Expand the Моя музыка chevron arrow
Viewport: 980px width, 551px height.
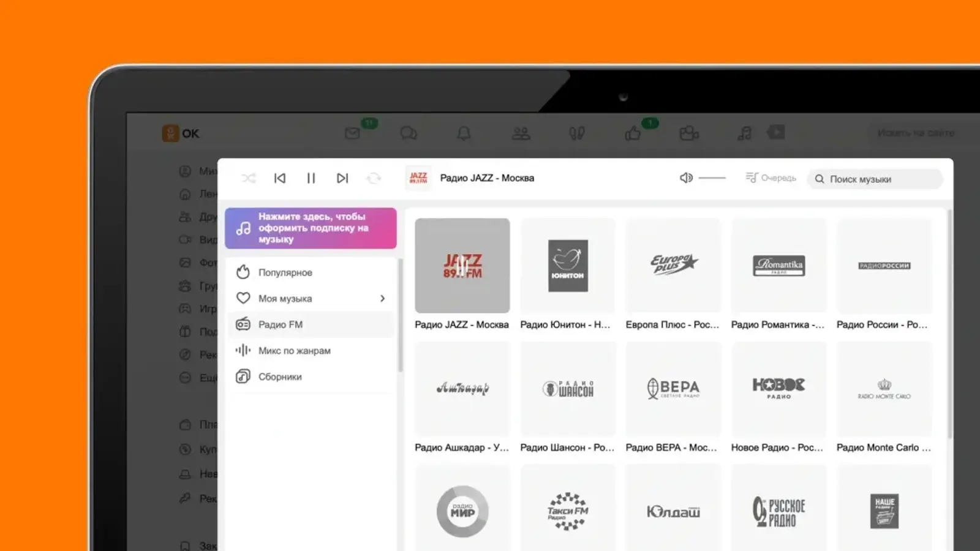382,298
